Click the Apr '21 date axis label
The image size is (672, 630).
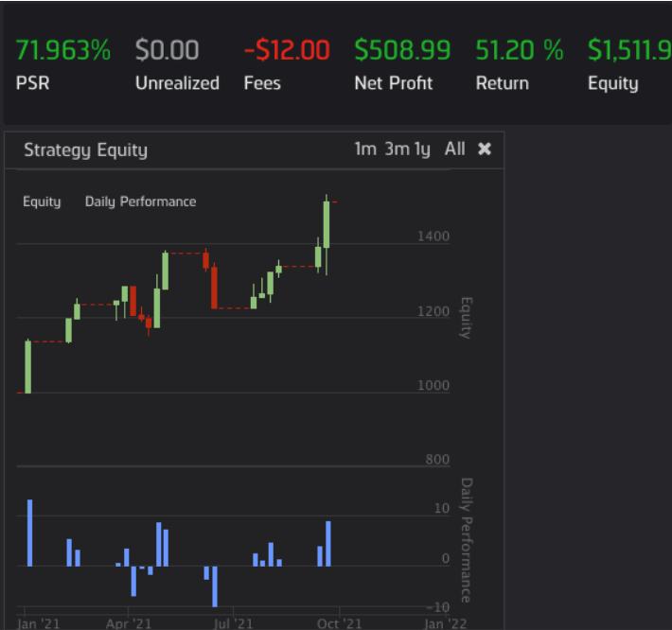tap(129, 622)
